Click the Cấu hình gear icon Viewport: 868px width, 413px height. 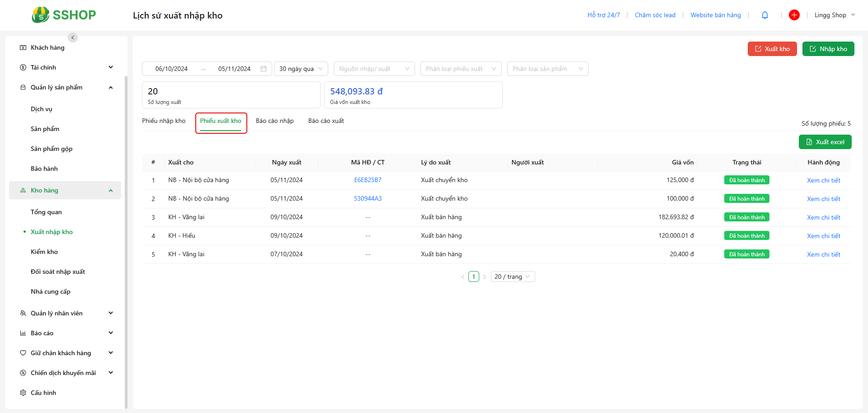coord(23,393)
